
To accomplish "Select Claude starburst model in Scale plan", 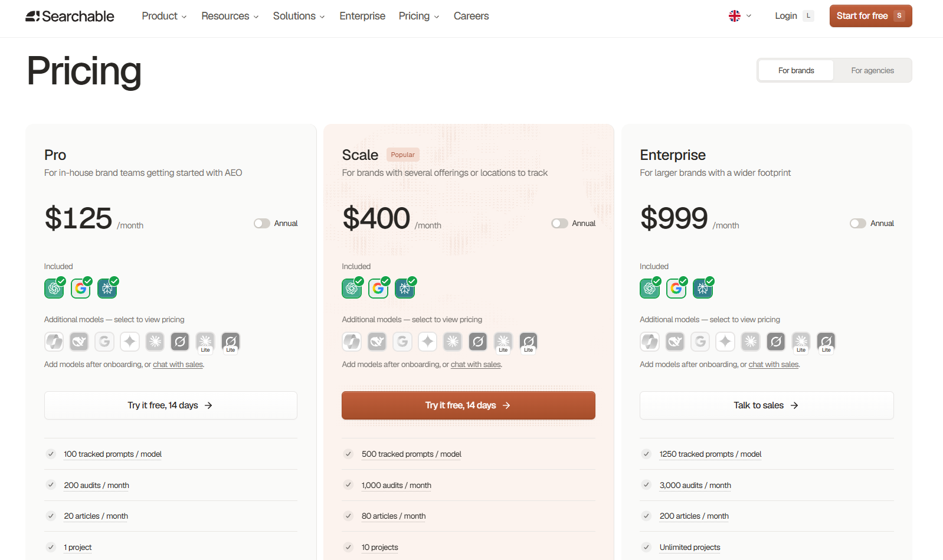I will 453,342.
